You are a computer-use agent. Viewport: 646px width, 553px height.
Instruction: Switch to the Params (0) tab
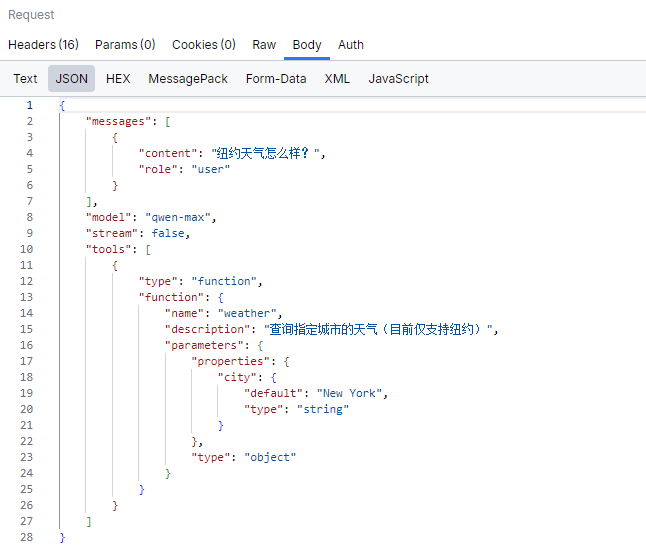[125, 45]
